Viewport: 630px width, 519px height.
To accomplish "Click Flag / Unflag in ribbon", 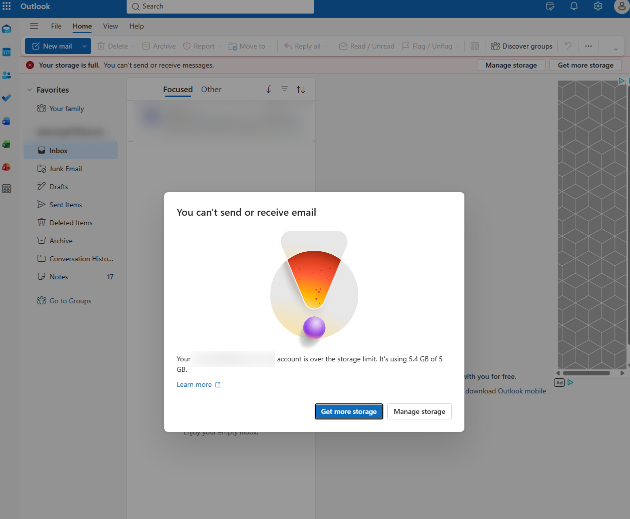I will [x=427, y=46].
